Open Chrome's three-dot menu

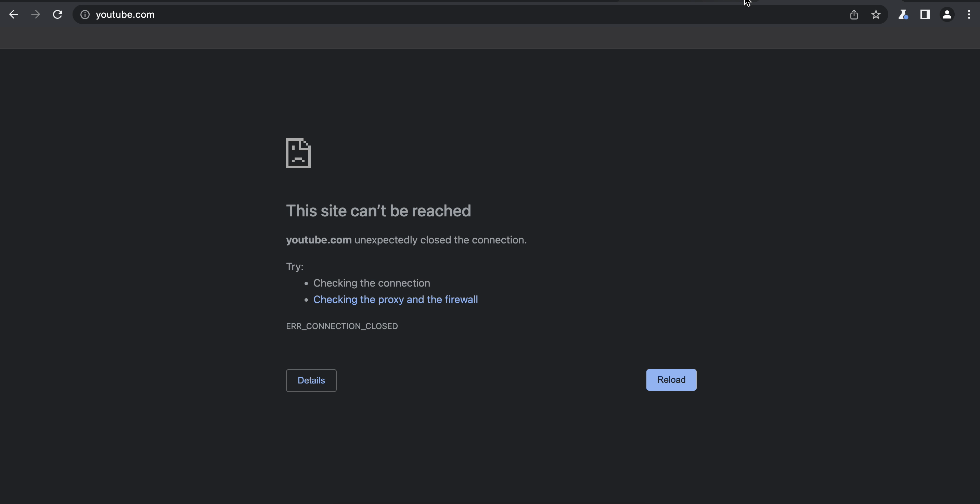[969, 14]
